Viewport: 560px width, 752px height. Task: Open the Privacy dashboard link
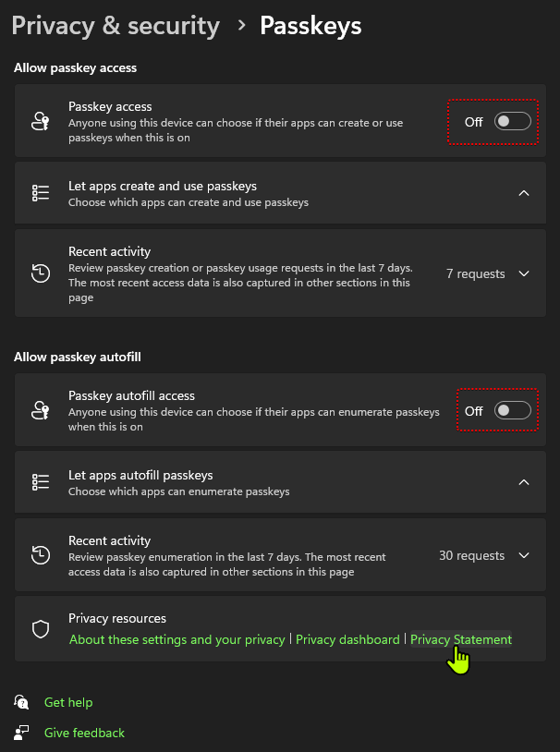347,639
